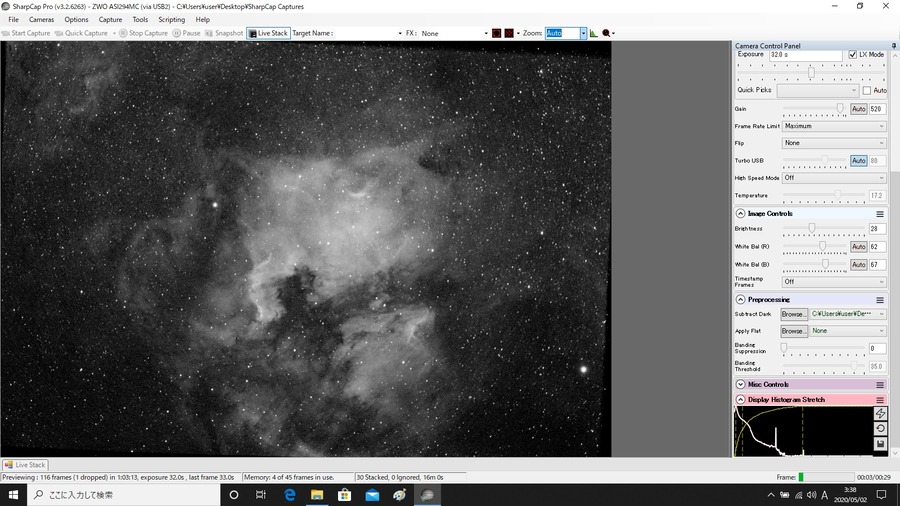Open the Timestamp Frames dropdown
Viewport: 900px width, 506px height.
pos(834,282)
